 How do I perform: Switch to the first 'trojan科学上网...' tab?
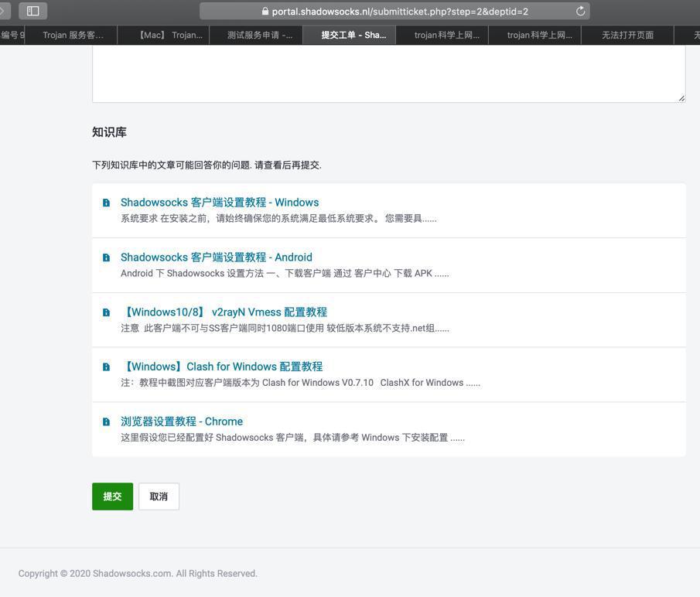pyautogui.click(x=442, y=36)
